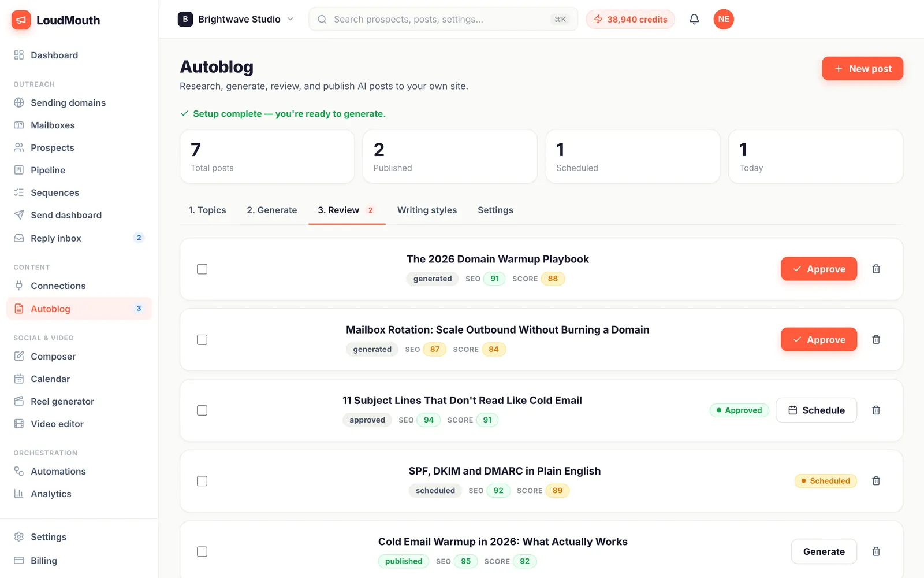Click Generate on Cold Email Warmup post
This screenshot has width=924, height=578.
[824, 551]
